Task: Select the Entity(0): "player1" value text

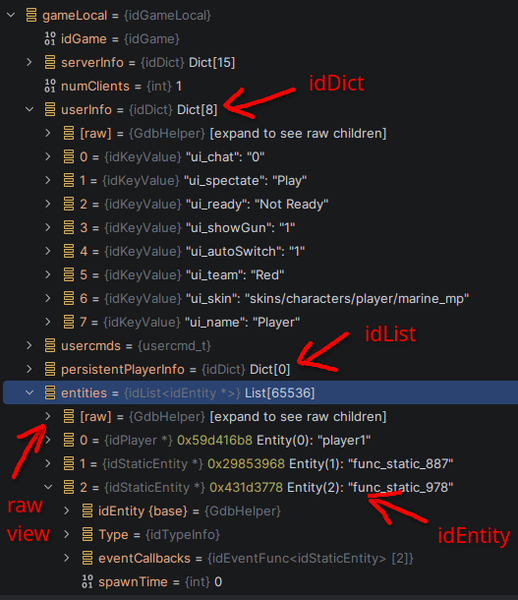Action: (314, 440)
